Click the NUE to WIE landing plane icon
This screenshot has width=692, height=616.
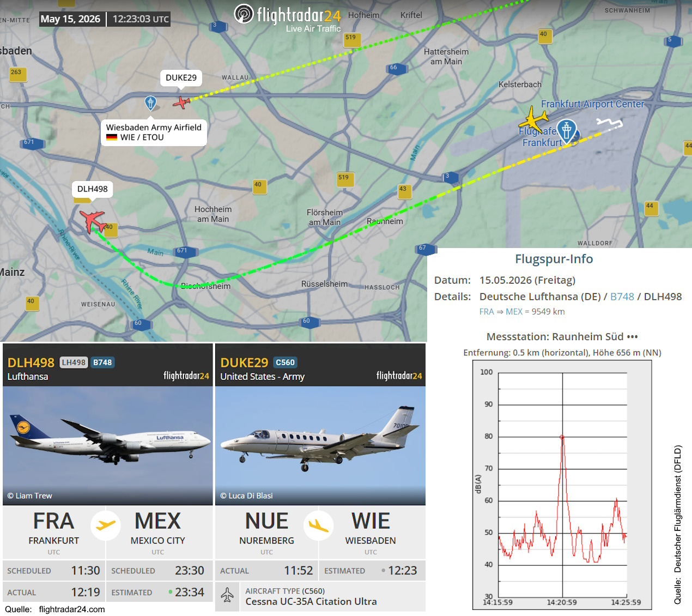pyautogui.click(x=319, y=526)
